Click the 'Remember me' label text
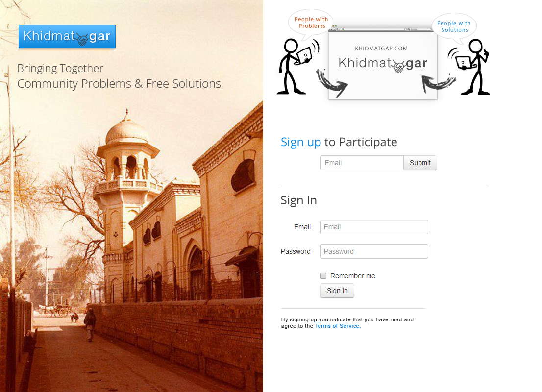The height and width of the screenshot is (392, 542). tap(352, 276)
